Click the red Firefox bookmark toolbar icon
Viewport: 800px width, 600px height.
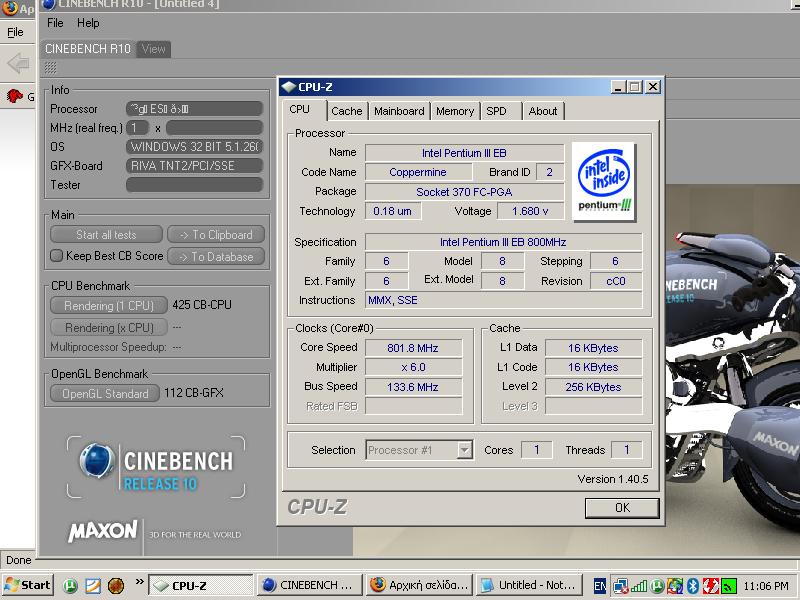15,95
